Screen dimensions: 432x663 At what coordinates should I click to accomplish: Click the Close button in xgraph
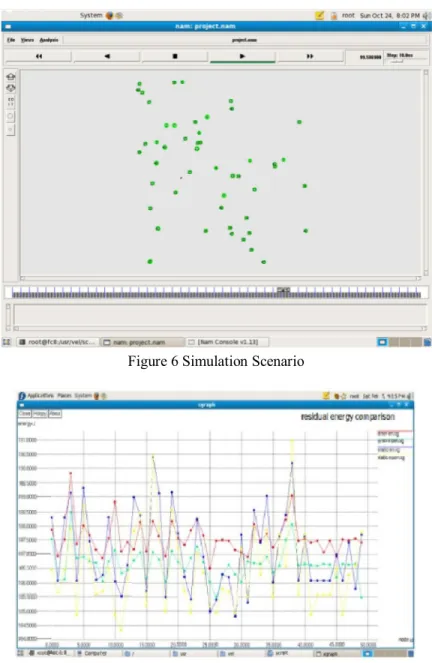[x=25, y=413]
